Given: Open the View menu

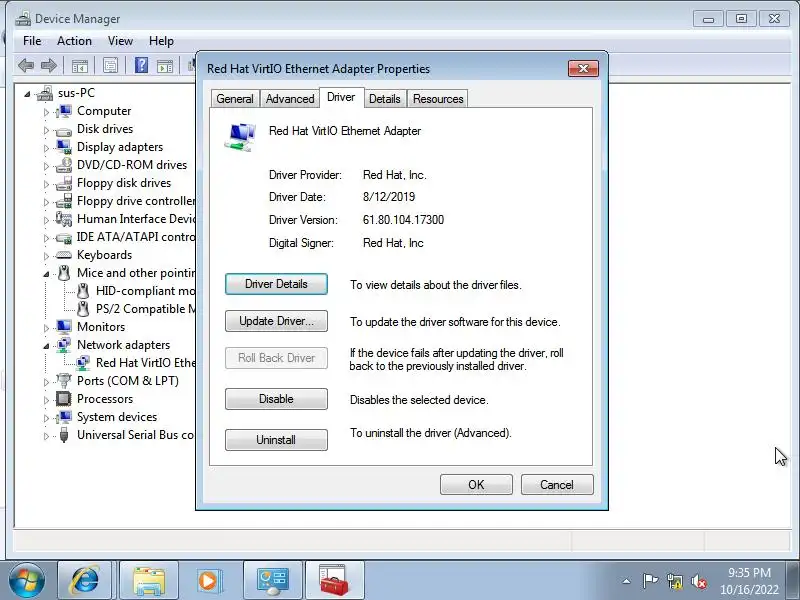Looking at the screenshot, I should [120, 41].
